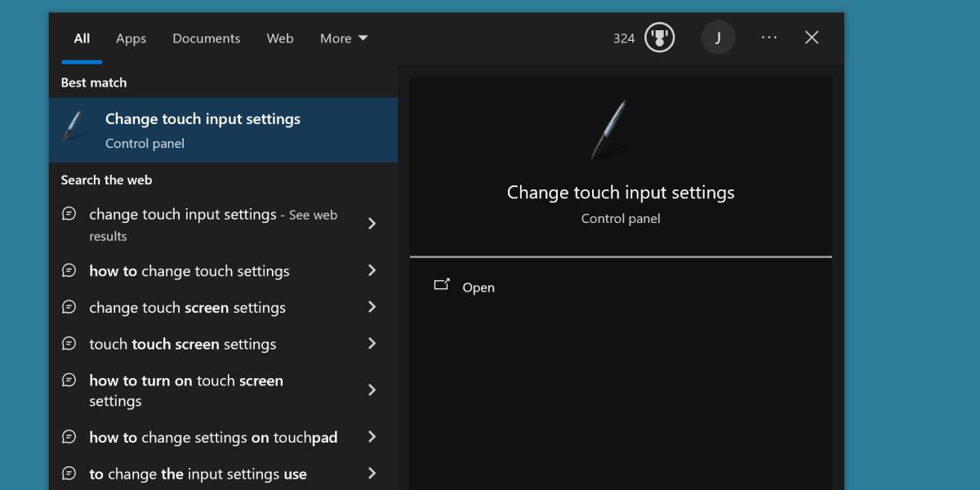
Task: Click the search suggestion icon next to touch touch screen settings
Action: (69, 344)
